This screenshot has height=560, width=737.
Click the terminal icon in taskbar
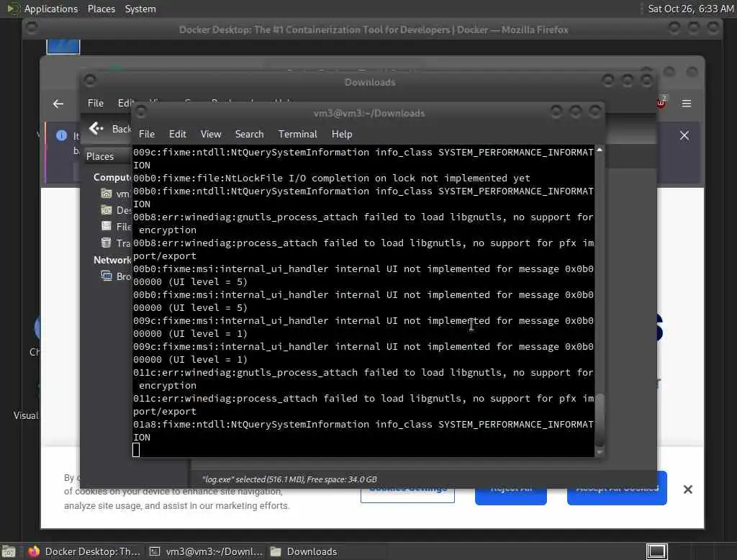coord(155,551)
